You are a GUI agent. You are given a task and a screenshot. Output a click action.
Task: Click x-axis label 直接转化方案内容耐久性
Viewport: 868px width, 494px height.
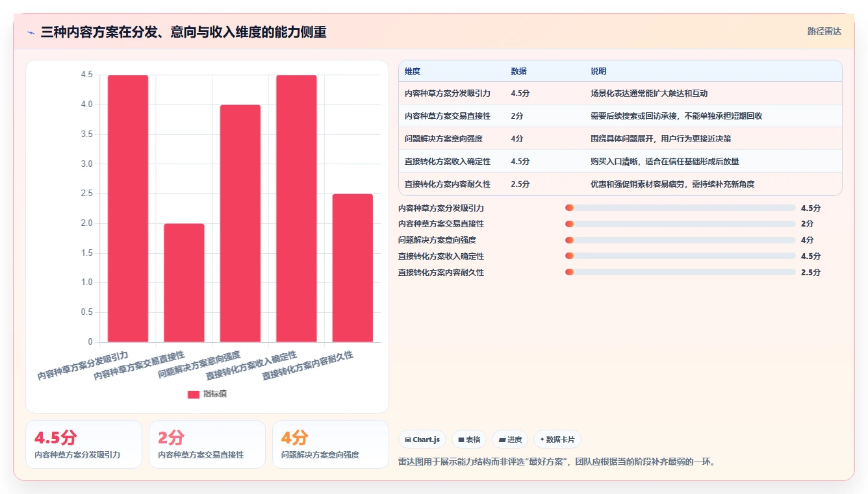pos(307,365)
